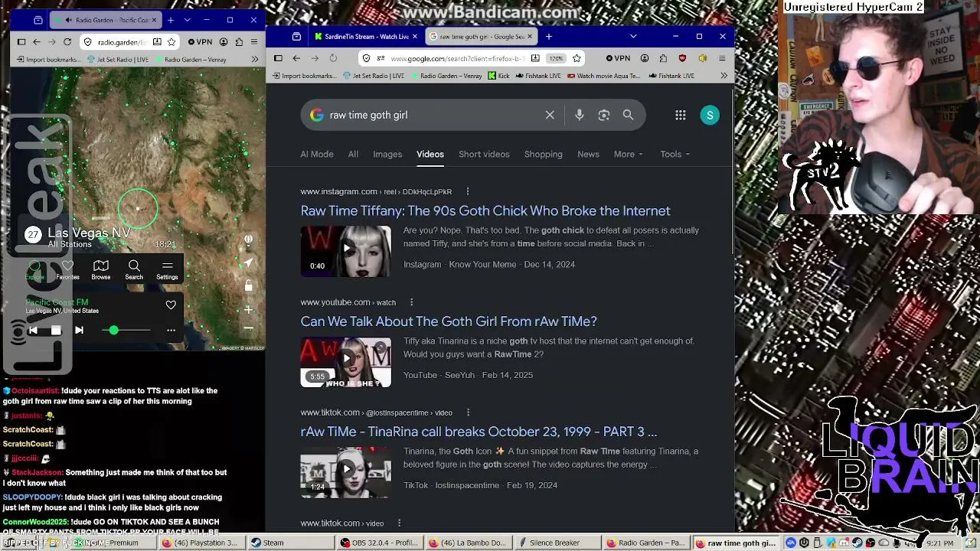The width and height of the screenshot is (980, 551).
Task: List all tabs in Radio Garden window
Action: tap(187, 20)
